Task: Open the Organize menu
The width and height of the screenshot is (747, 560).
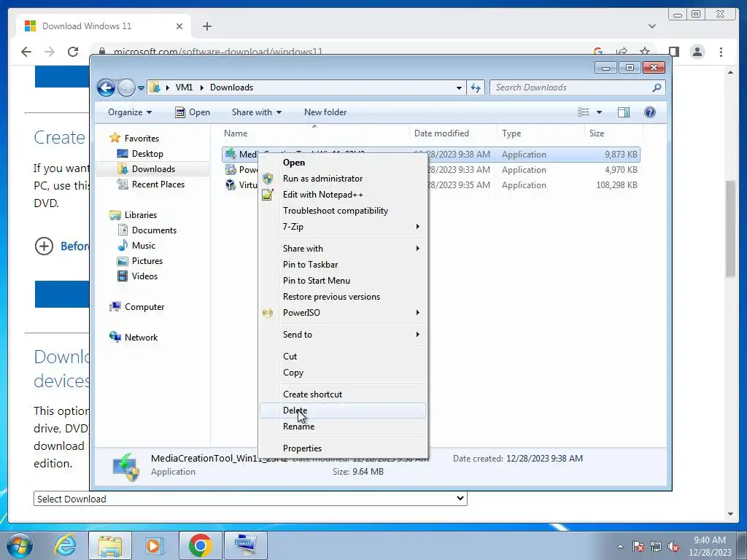Action: point(130,112)
